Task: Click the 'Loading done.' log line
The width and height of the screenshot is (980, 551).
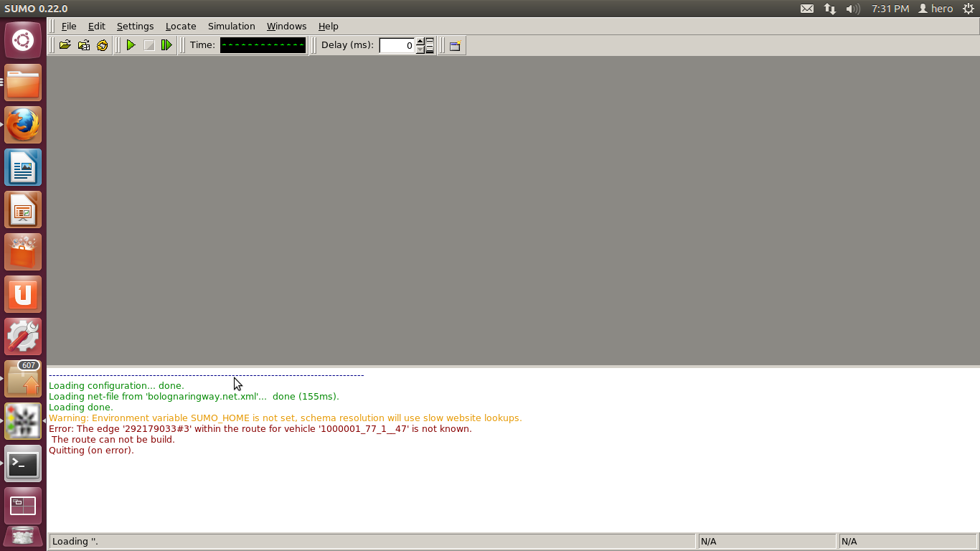Action: (81, 407)
